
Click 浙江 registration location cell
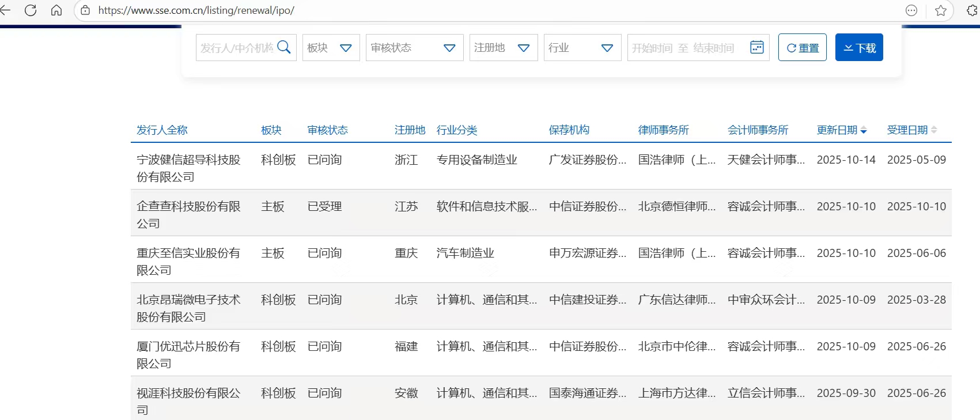[x=406, y=160]
